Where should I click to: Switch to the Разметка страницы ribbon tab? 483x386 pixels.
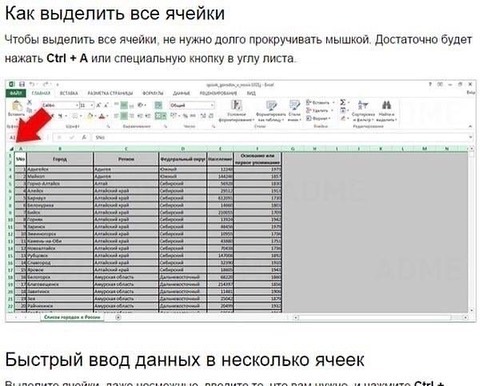click(110, 93)
